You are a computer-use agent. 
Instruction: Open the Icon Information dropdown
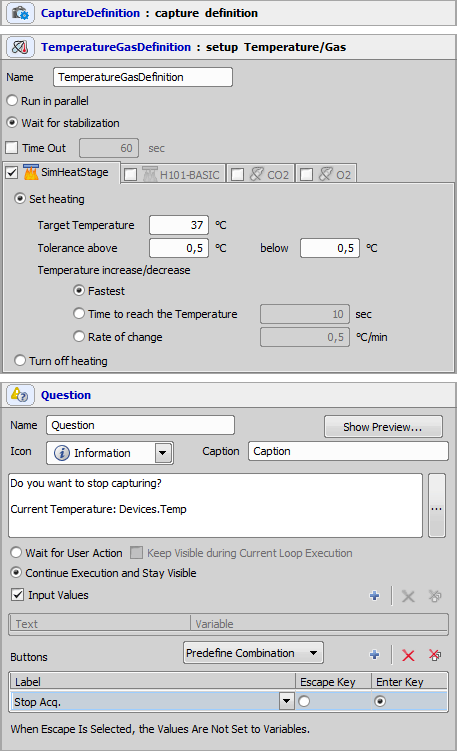tap(163, 453)
